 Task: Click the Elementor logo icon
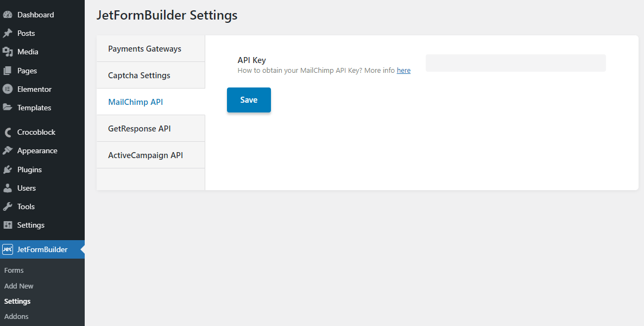point(8,89)
